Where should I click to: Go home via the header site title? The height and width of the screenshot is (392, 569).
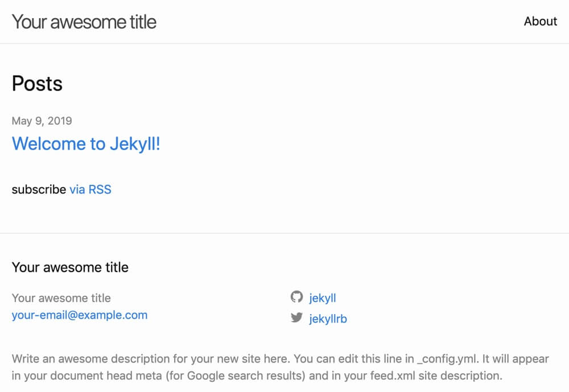(x=84, y=22)
